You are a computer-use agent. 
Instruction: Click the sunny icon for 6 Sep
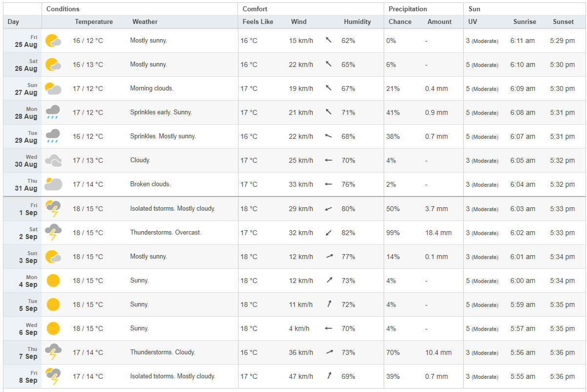tap(53, 328)
